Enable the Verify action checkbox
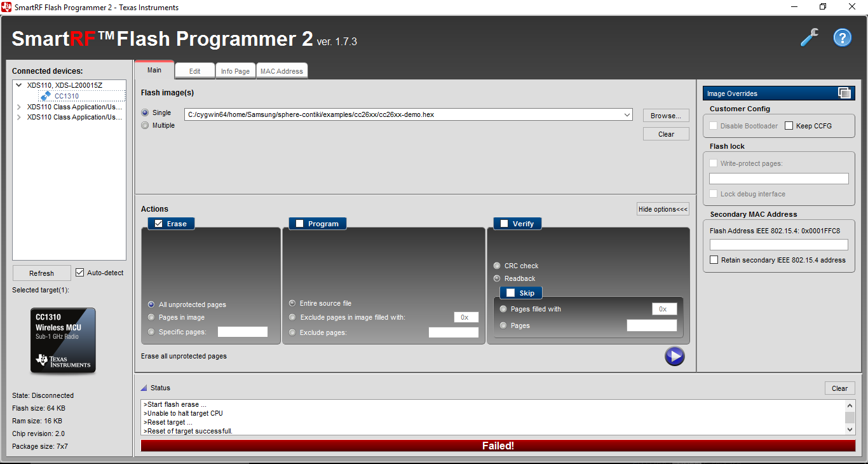The height and width of the screenshot is (464, 868). click(504, 223)
